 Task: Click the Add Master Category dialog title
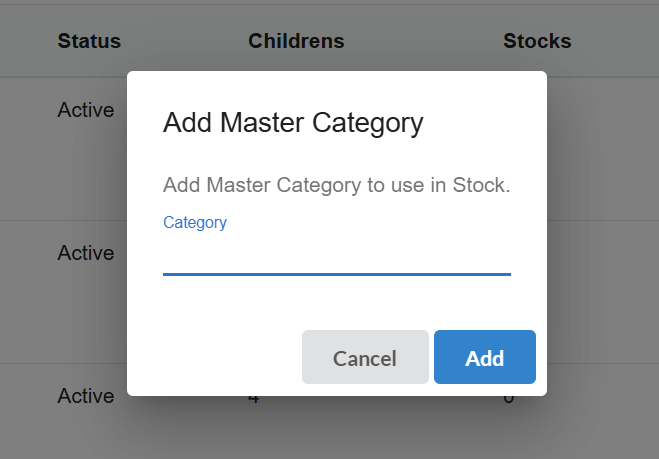tap(293, 123)
